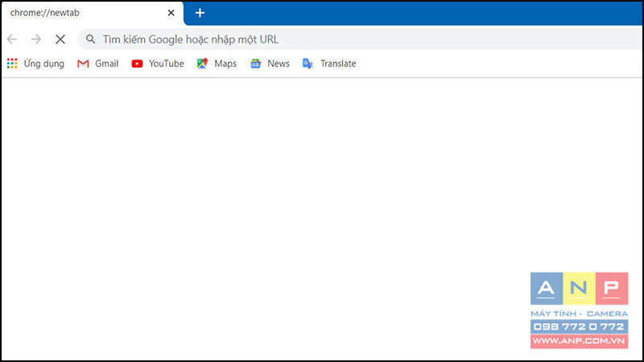Open the Gmail bookmark
This screenshot has height=362, width=644.
98,64
